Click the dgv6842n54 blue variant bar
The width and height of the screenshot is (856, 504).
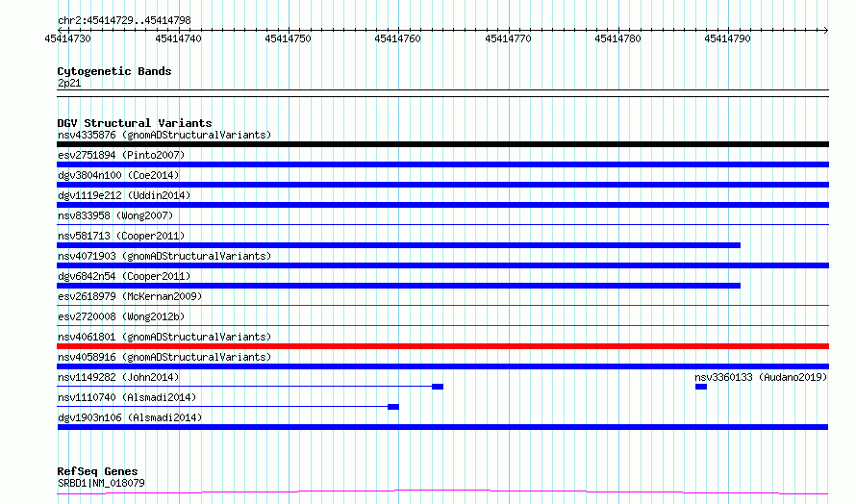pyautogui.click(x=398, y=286)
